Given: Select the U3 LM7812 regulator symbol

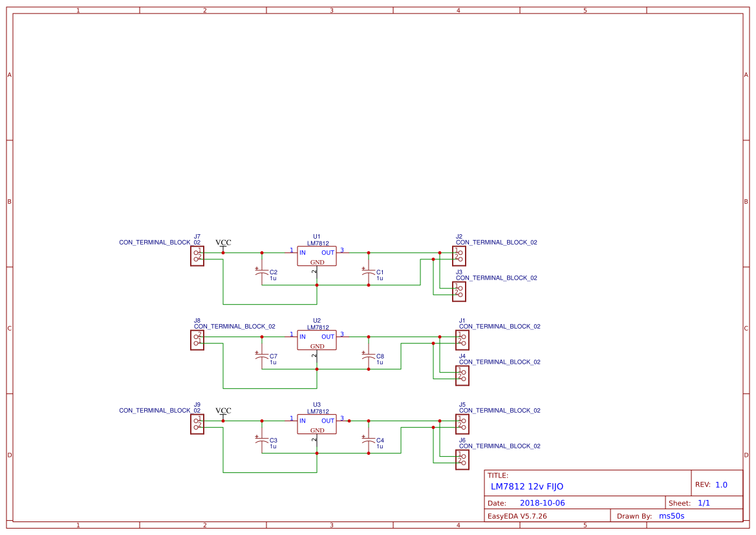Looking at the screenshot, I should pos(316,424).
